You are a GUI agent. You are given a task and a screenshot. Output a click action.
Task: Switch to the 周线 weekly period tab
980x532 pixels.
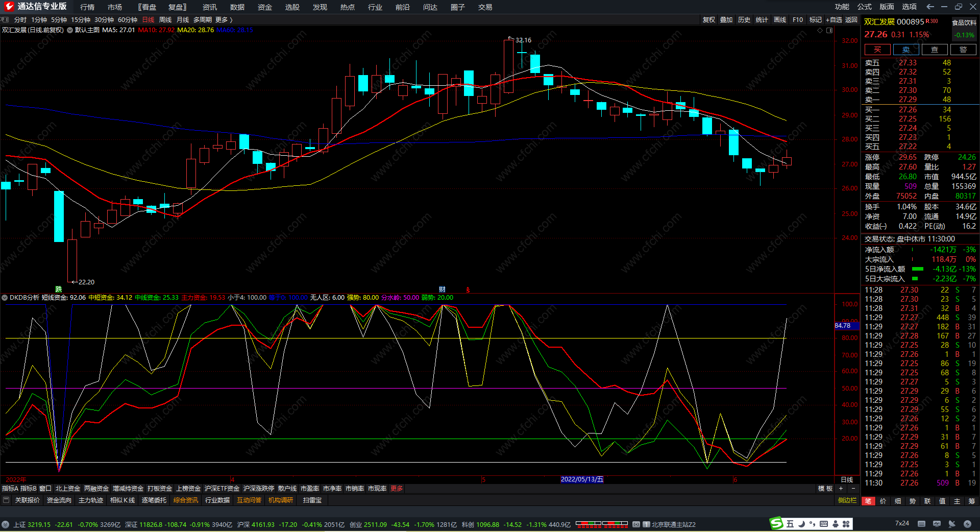(x=165, y=20)
